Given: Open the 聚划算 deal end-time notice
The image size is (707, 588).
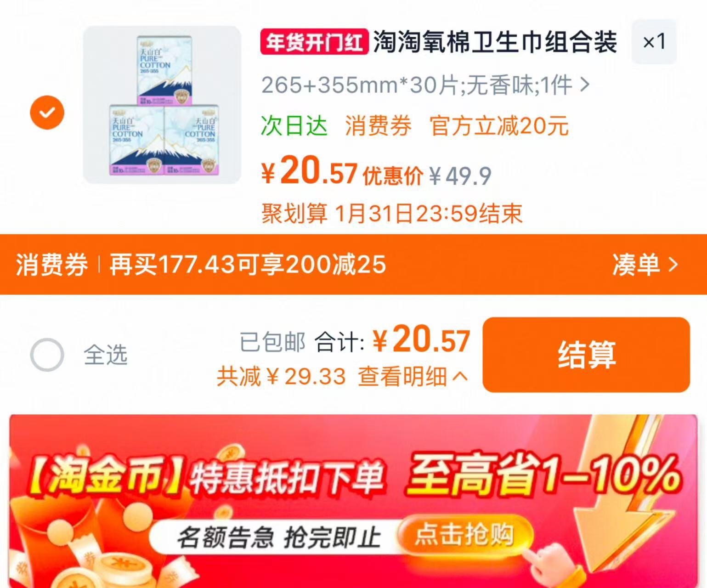Looking at the screenshot, I should 392,214.
